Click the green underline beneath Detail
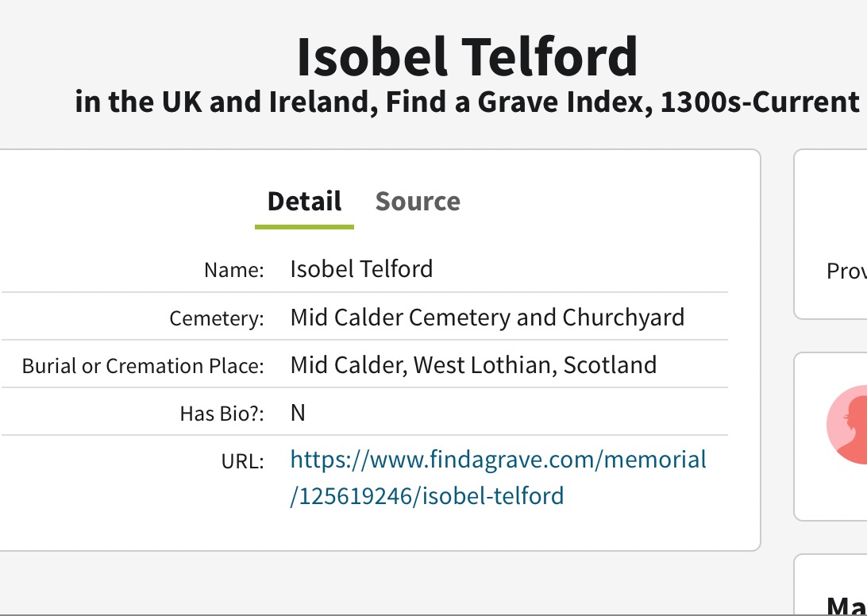867x616 pixels. 304,227
